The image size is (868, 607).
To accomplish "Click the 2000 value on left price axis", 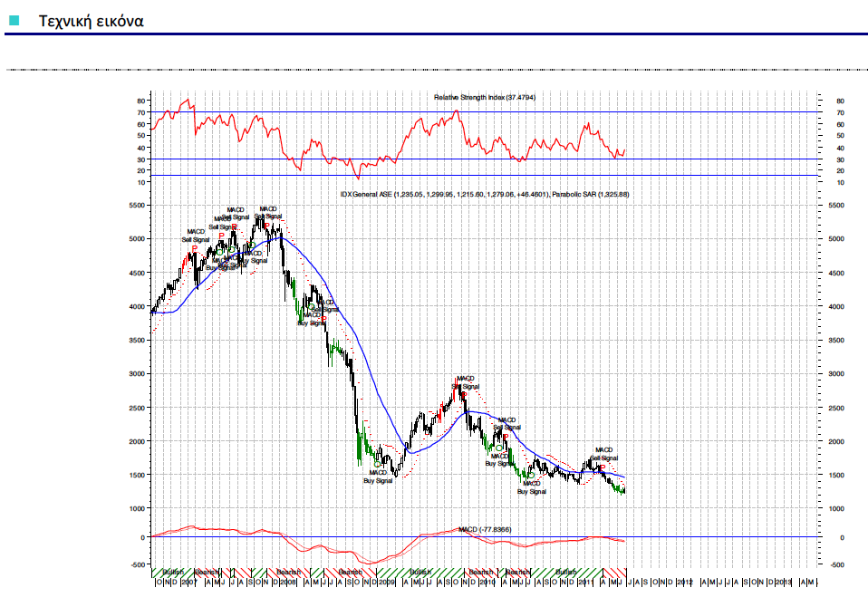I will (x=136, y=441).
